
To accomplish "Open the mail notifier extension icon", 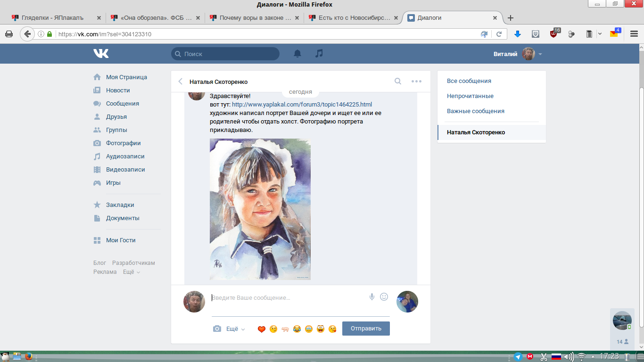I will click(615, 33).
